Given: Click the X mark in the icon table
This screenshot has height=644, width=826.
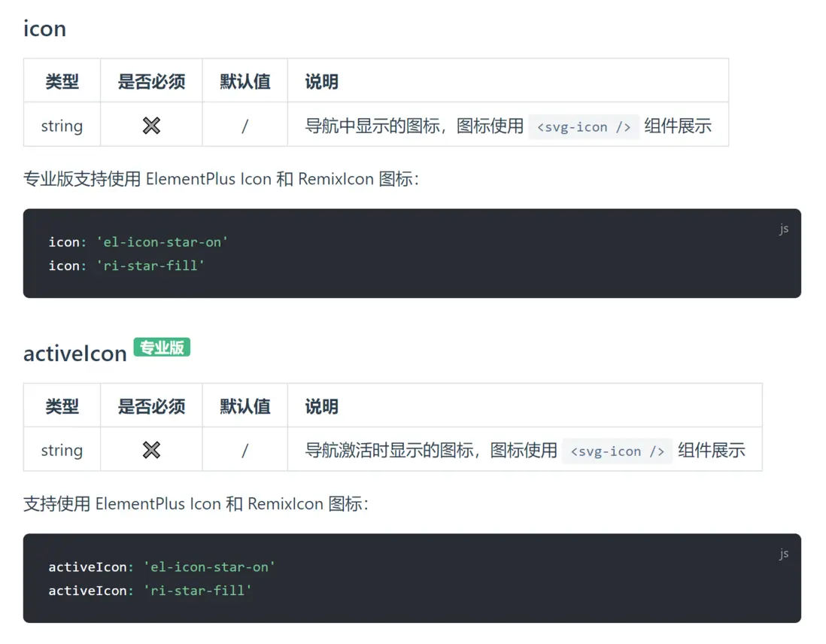Looking at the screenshot, I should coord(151,126).
